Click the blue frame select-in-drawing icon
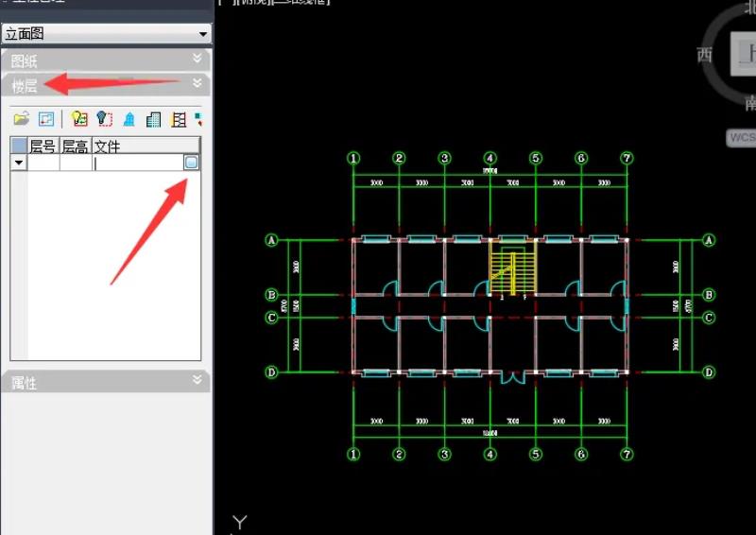This screenshot has width=756, height=535. tap(46, 119)
